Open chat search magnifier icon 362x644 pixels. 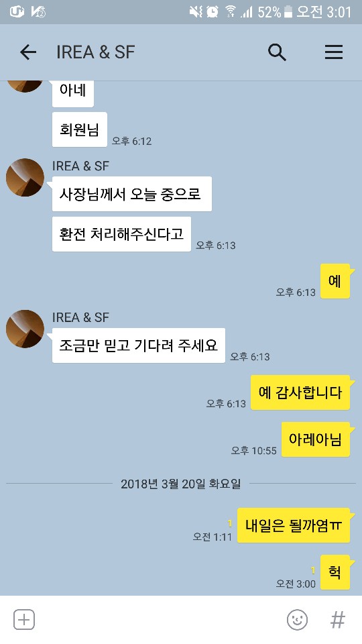coord(277,52)
